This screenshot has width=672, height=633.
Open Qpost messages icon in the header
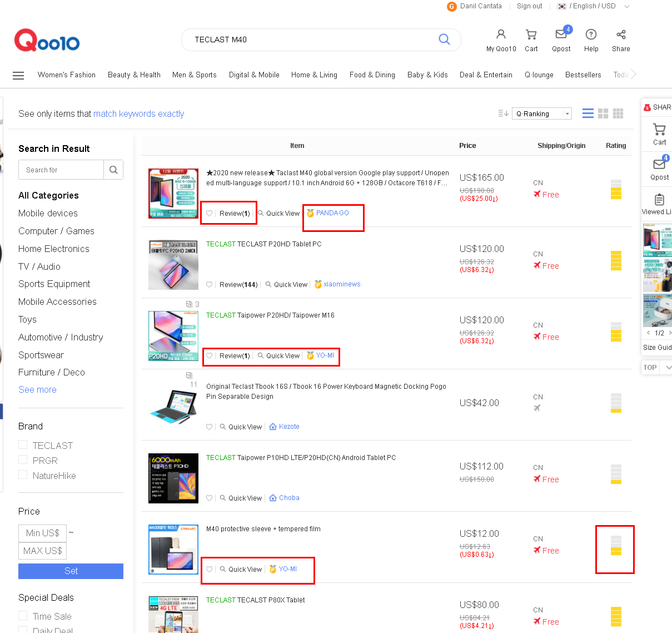(561, 34)
